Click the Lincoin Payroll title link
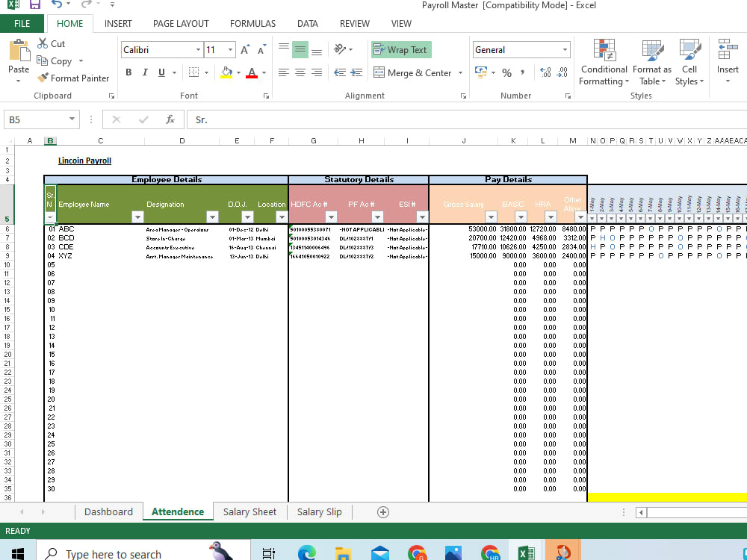 tap(85, 161)
